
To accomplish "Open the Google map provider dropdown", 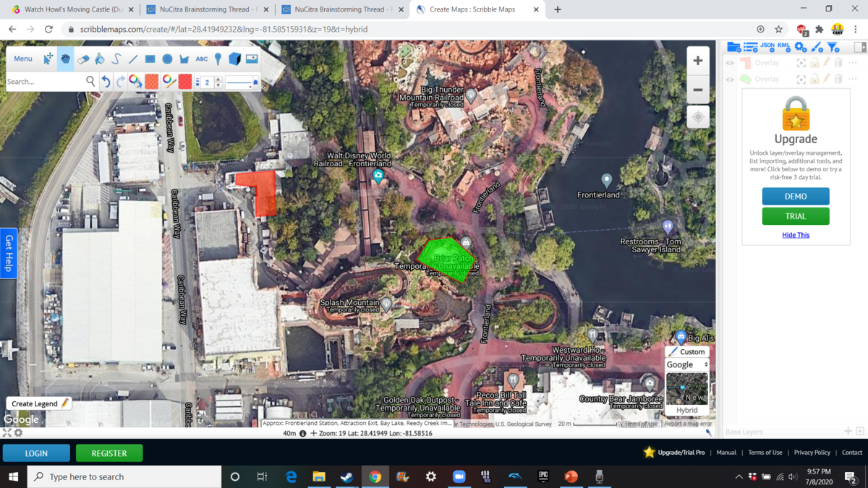I will 686,365.
